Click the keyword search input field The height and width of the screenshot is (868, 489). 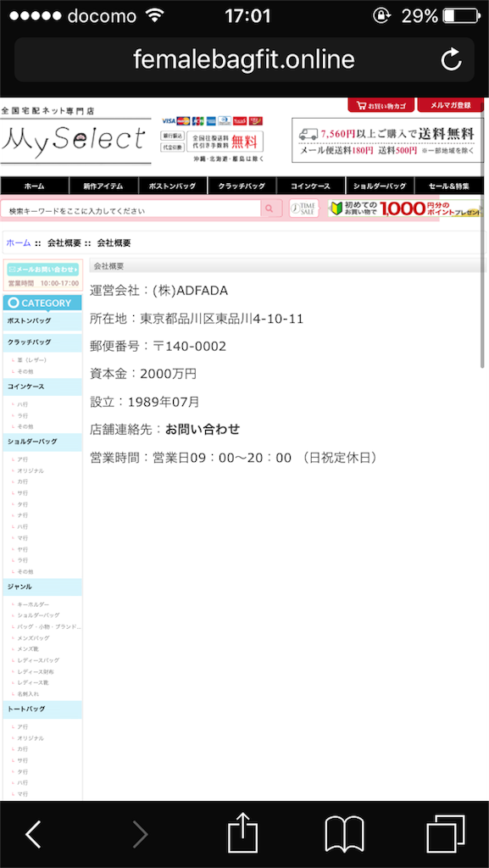(131, 209)
